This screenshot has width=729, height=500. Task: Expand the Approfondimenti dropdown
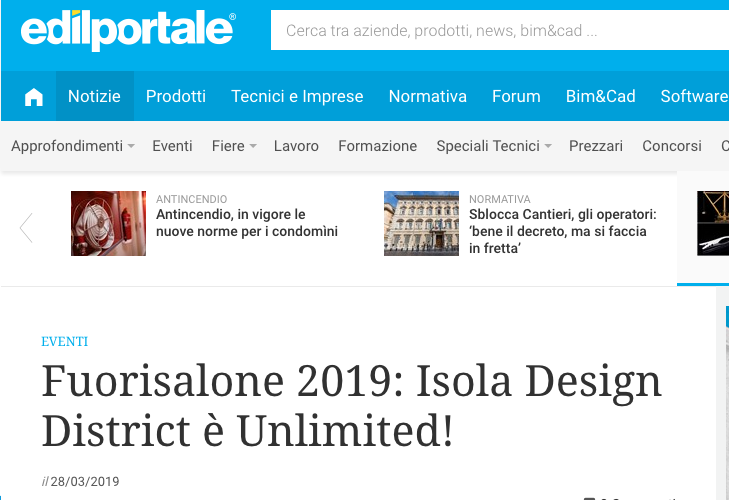[73, 146]
